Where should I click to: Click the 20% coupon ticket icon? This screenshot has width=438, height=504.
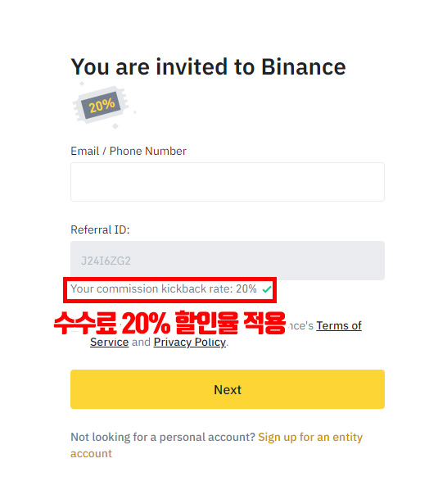[102, 105]
